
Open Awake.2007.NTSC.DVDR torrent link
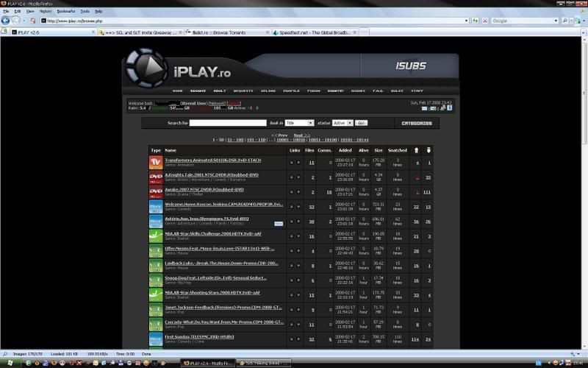pos(204,190)
